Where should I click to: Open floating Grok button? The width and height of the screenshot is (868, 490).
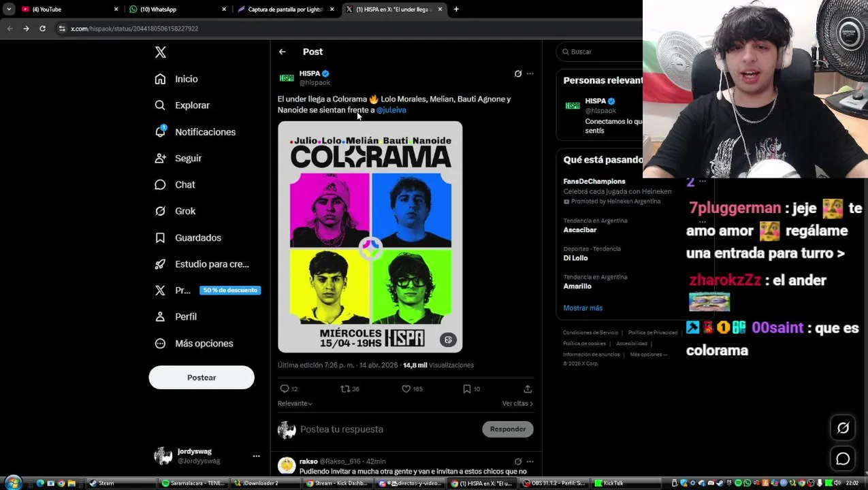(x=843, y=428)
